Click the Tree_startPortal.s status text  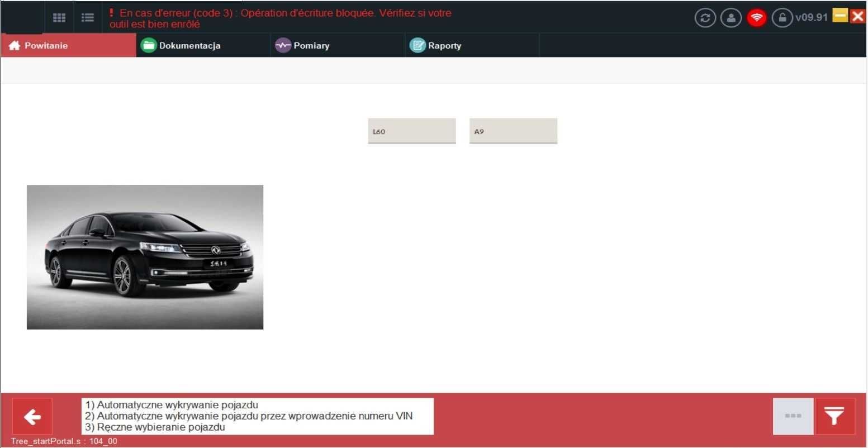coord(64,441)
